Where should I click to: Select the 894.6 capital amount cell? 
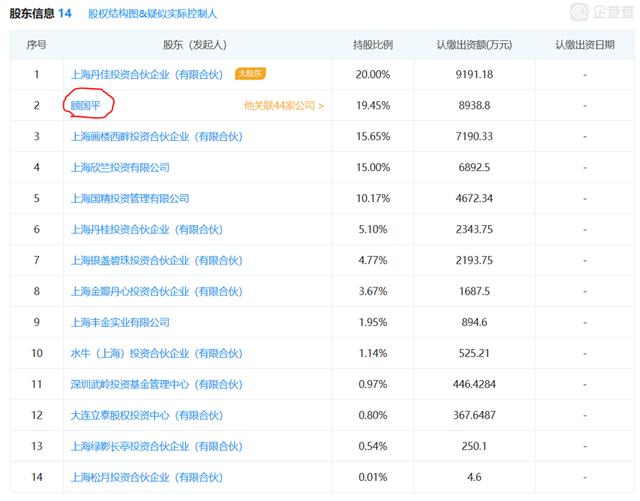474,323
